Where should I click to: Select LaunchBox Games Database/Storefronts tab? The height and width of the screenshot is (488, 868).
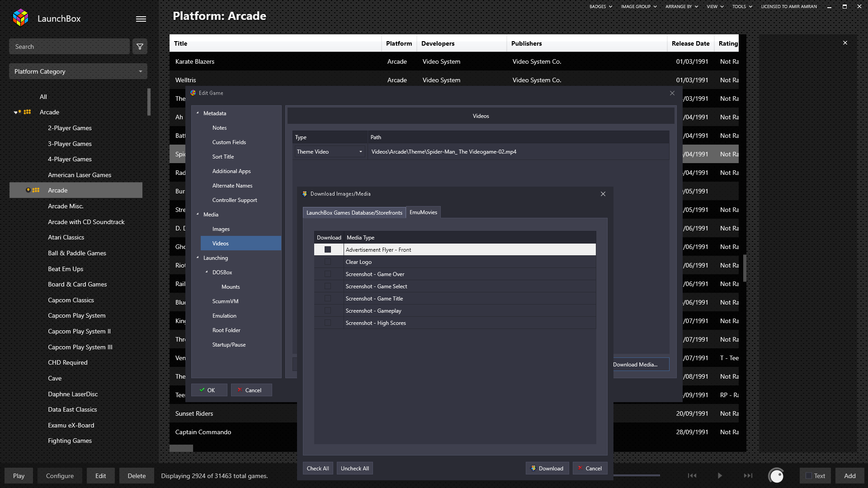354,213
